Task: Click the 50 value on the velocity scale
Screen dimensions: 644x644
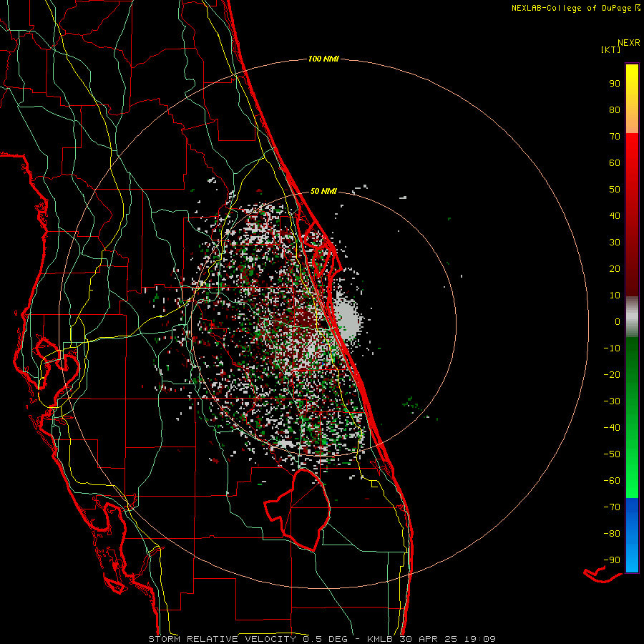Action: point(615,190)
